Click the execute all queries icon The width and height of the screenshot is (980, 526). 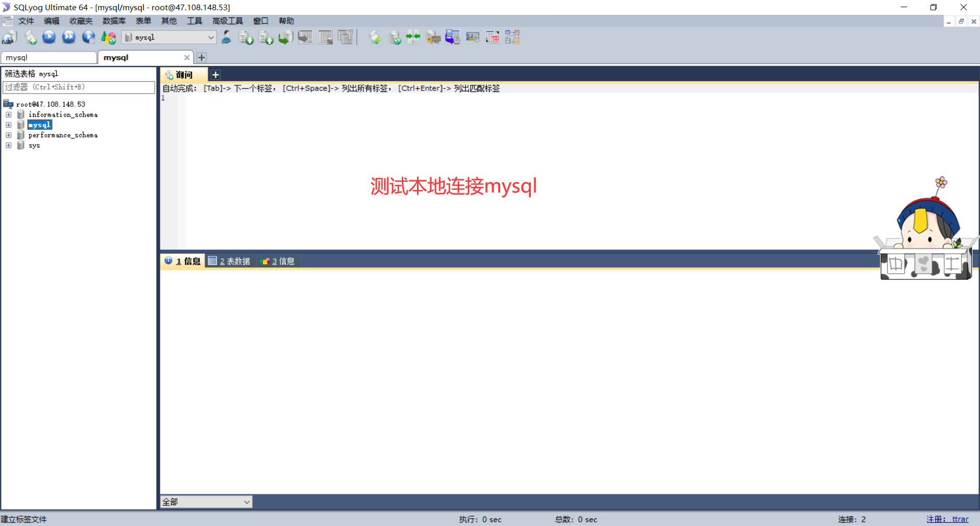pyautogui.click(x=69, y=37)
